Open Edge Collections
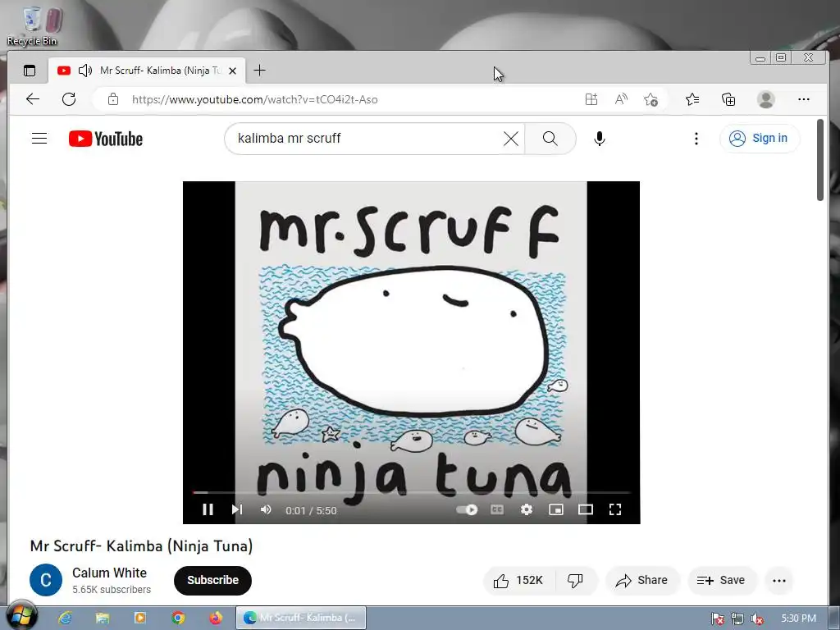The height and width of the screenshot is (630, 840). click(728, 99)
